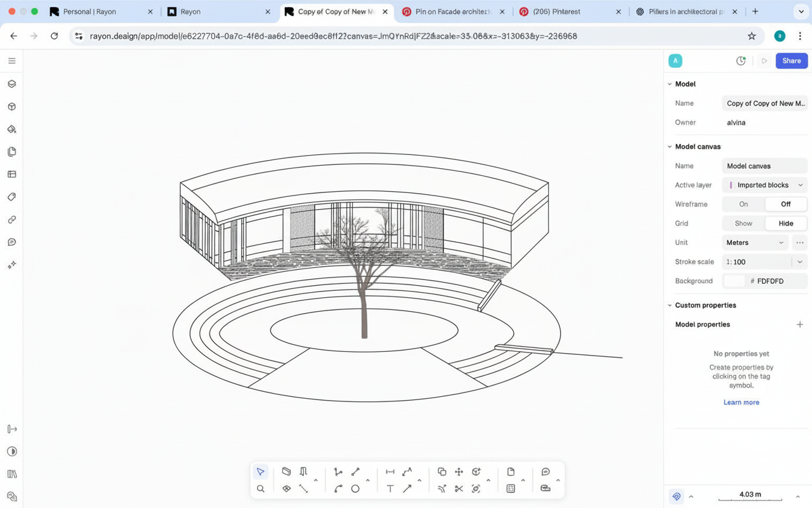
Task: Click the Share button
Action: point(791,61)
